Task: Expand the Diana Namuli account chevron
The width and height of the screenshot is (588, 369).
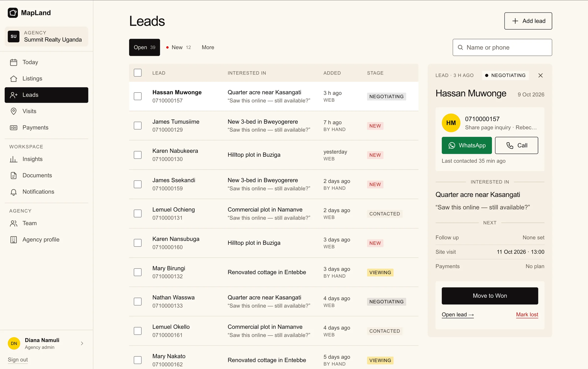Action: pyautogui.click(x=82, y=344)
